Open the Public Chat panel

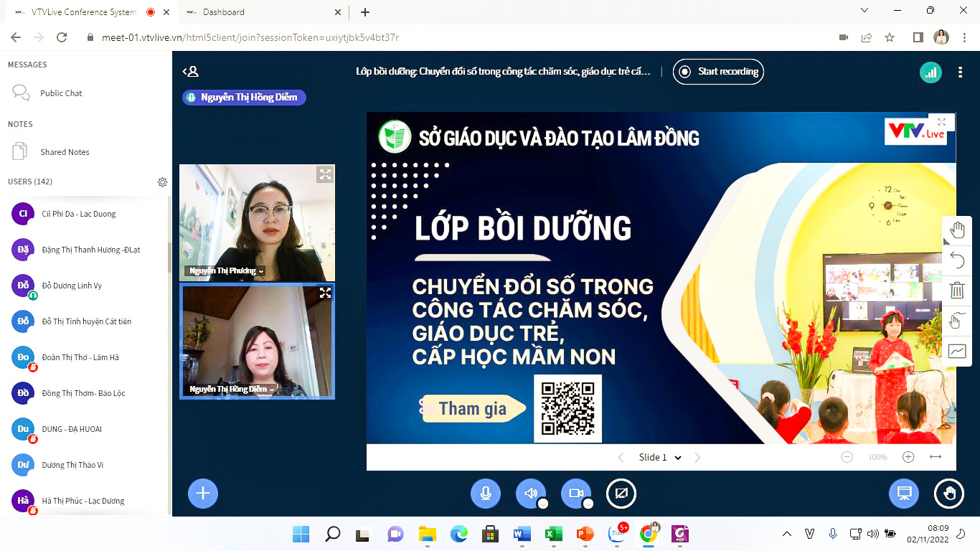point(85,93)
